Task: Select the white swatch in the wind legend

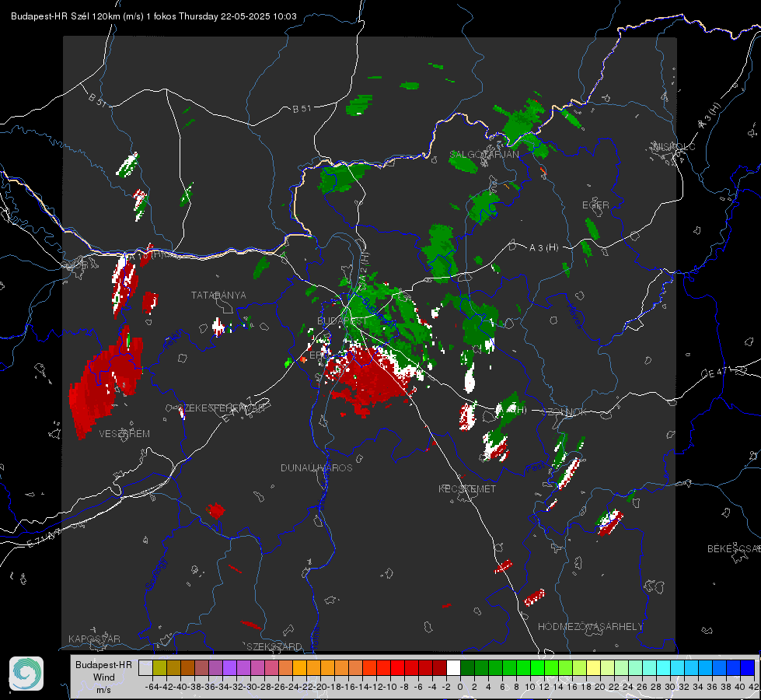Action: click(453, 667)
